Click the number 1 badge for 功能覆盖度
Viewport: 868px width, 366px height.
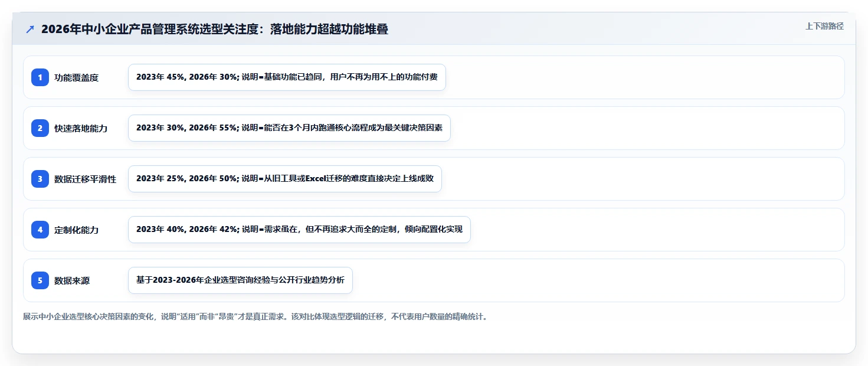point(40,77)
